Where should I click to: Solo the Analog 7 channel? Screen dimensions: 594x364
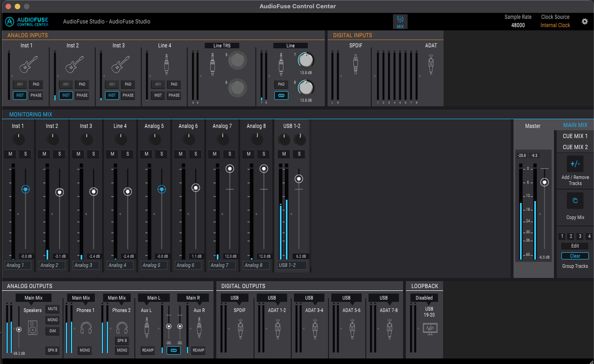230,154
